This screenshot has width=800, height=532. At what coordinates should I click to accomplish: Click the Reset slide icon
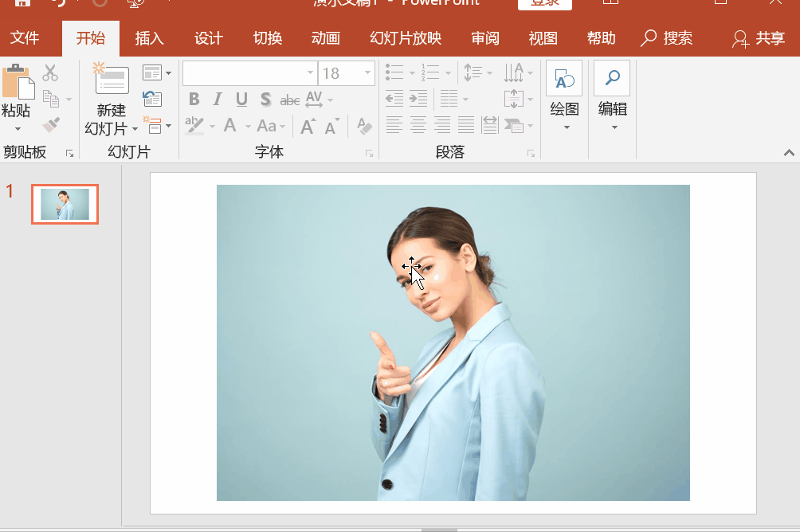pyautogui.click(x=152, y=99)
